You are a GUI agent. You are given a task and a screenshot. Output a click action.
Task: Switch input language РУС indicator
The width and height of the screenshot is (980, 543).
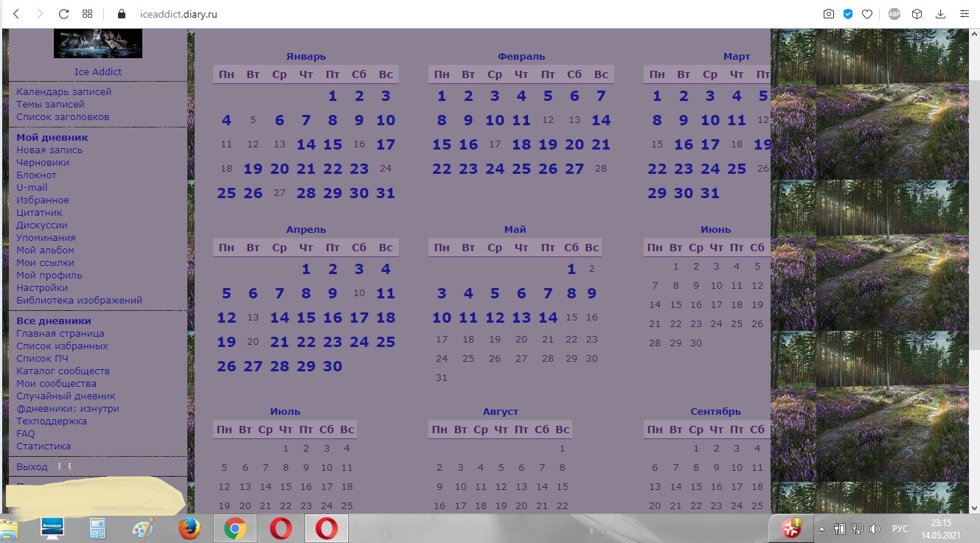[x=900, y=529]
